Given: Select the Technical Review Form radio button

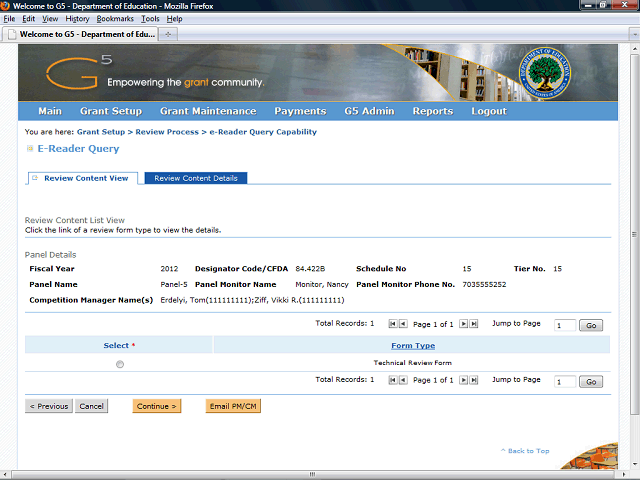Looking at the screenshot, I should (120, 364).
